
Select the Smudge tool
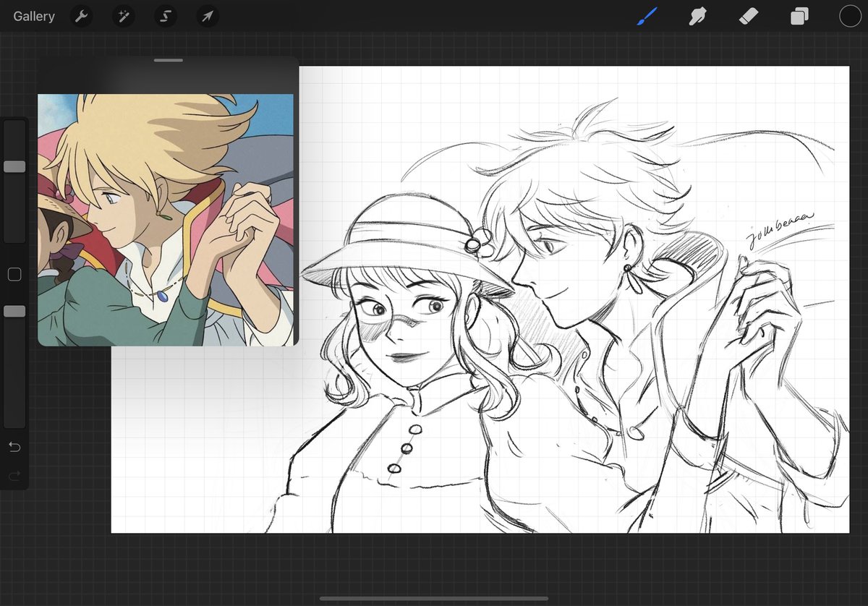pyautogui.click(x=697, y=16)
